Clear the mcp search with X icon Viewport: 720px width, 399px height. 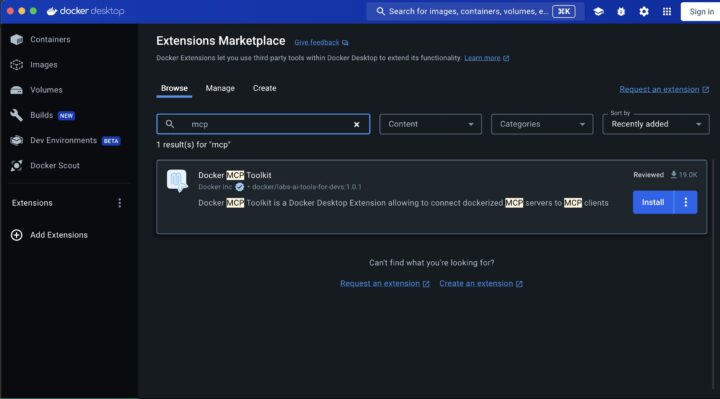(356, 124)
